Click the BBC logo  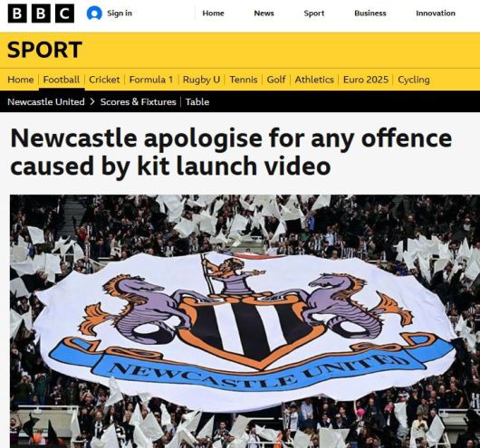pos(41,14)
